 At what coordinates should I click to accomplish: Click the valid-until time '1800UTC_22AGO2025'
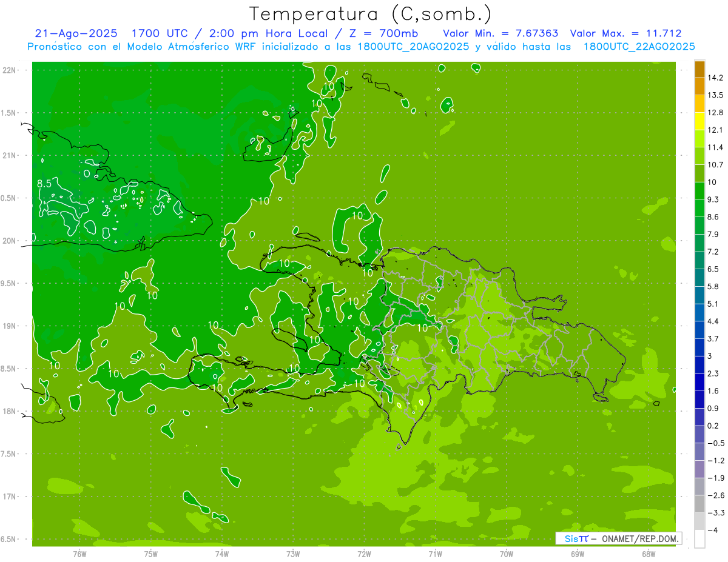[639, 47]
